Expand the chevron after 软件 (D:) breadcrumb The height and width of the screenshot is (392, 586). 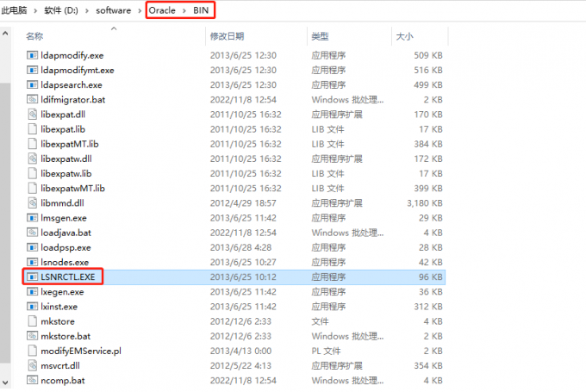[x=87, y=11]
